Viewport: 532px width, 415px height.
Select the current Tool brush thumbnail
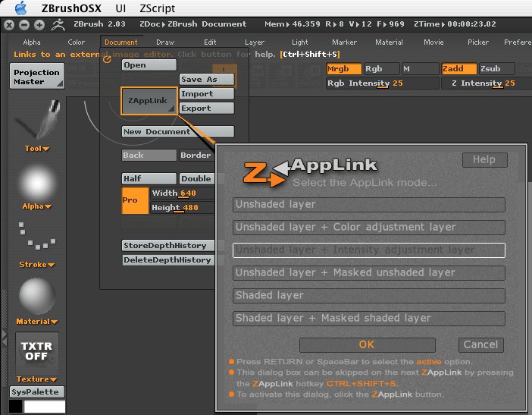point(37,120)
